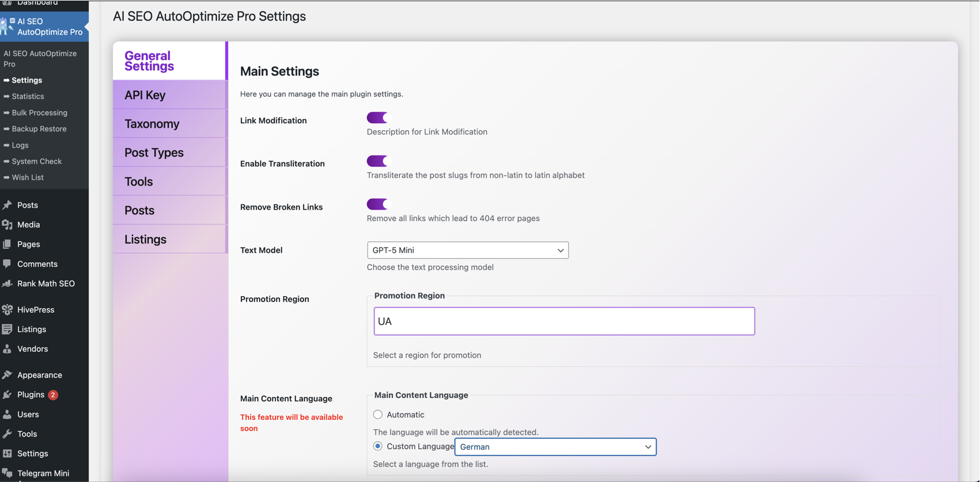Select the Custom Language radio button
The image size is (980, 482).
(378, 446)
